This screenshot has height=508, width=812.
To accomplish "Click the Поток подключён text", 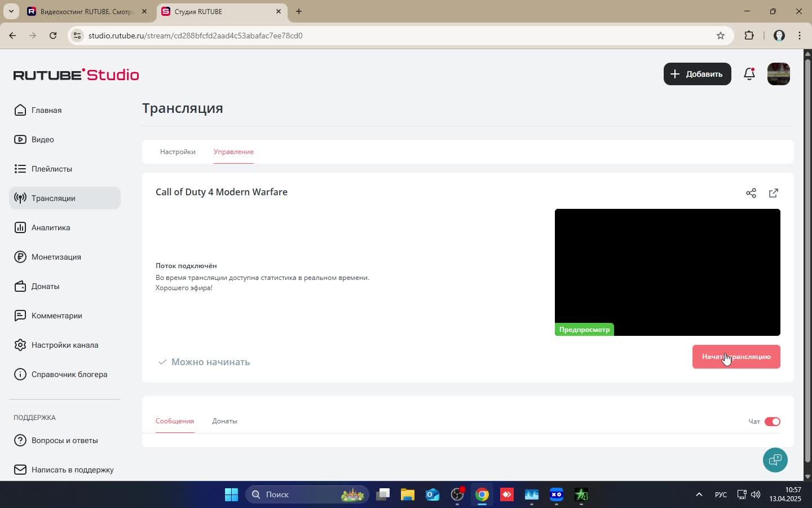I will [186, 266].
